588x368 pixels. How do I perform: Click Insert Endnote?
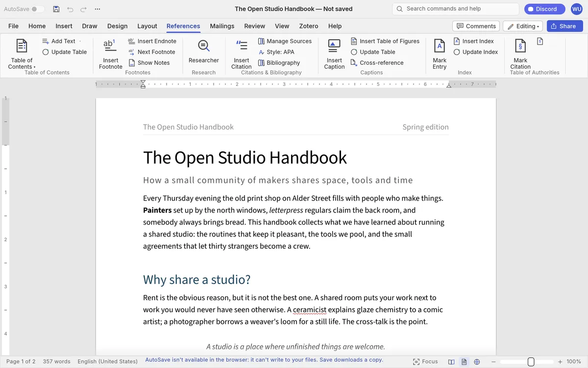click(152, 41)
